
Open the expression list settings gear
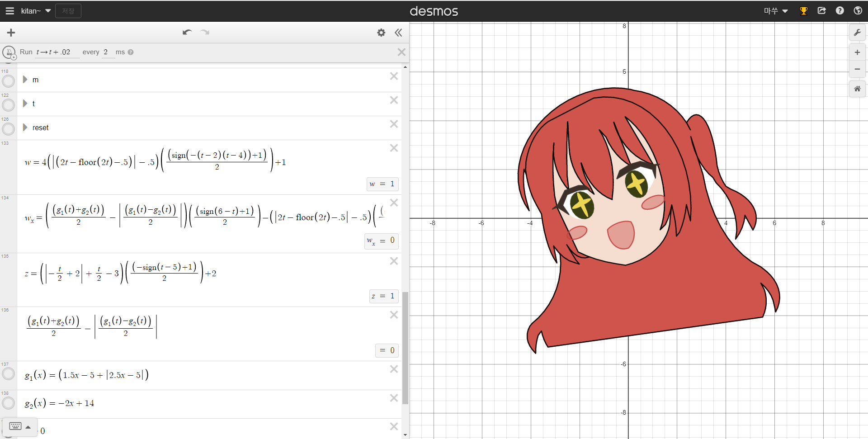(x=381, y=33)
